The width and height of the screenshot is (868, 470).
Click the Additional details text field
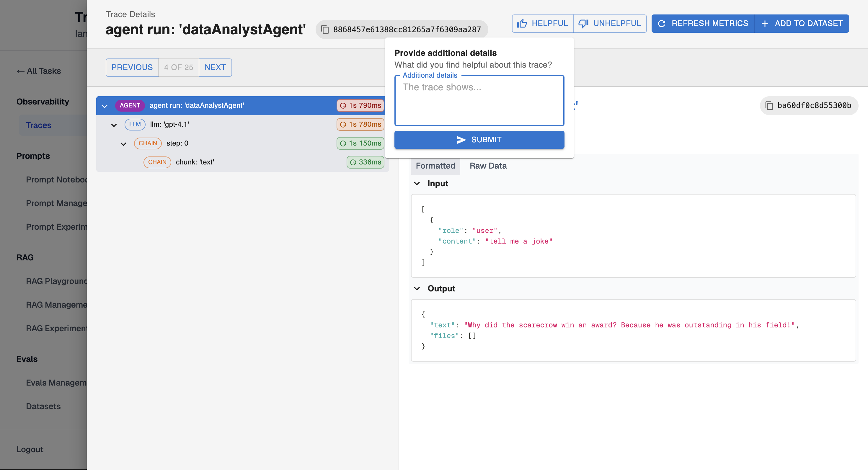pyautogui.click(x=479, y=100)
